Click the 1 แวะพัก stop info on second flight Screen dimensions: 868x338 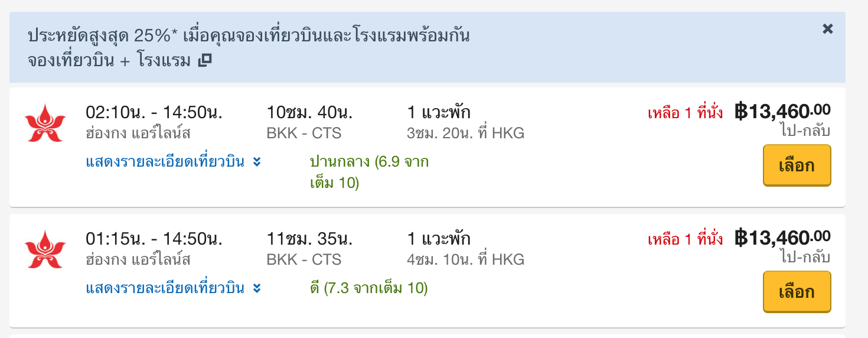point(439,239)
